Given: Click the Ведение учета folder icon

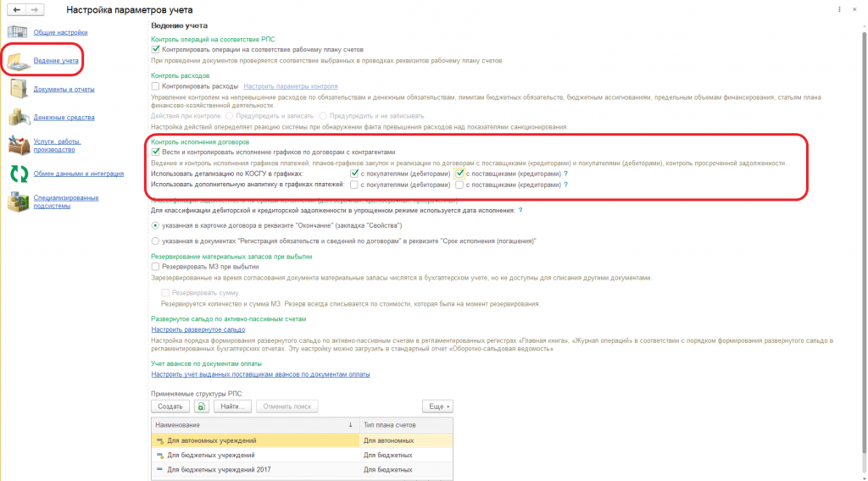Looking at the screenshot, I should [x=19, y=61].
